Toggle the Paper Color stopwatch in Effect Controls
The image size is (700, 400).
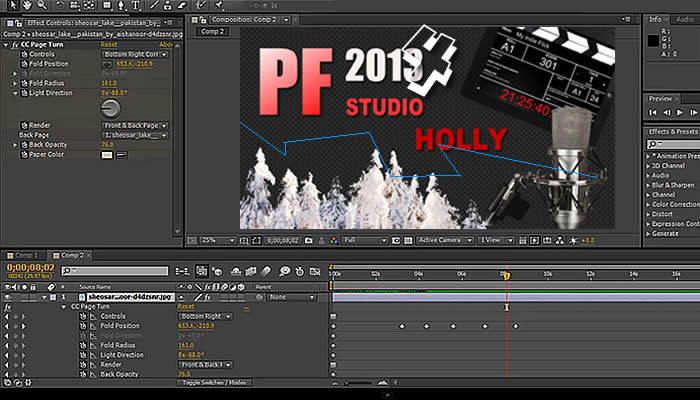coord(24,154)
